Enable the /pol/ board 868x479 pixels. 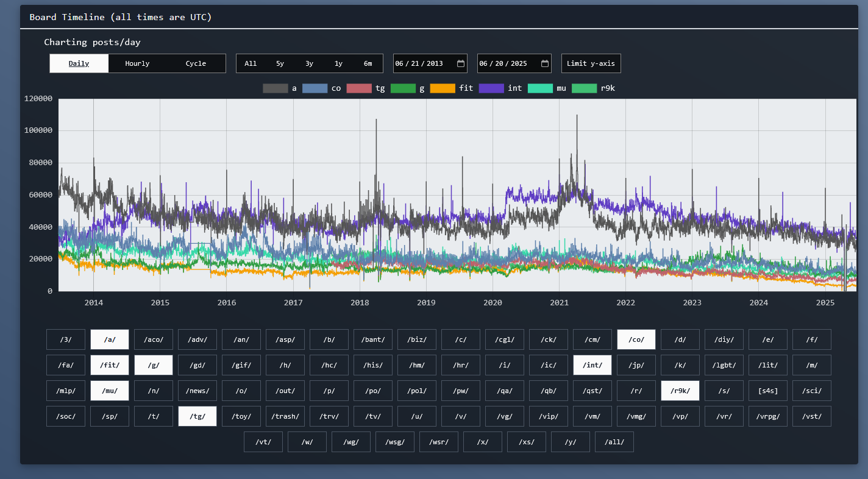tap(417, 391)
